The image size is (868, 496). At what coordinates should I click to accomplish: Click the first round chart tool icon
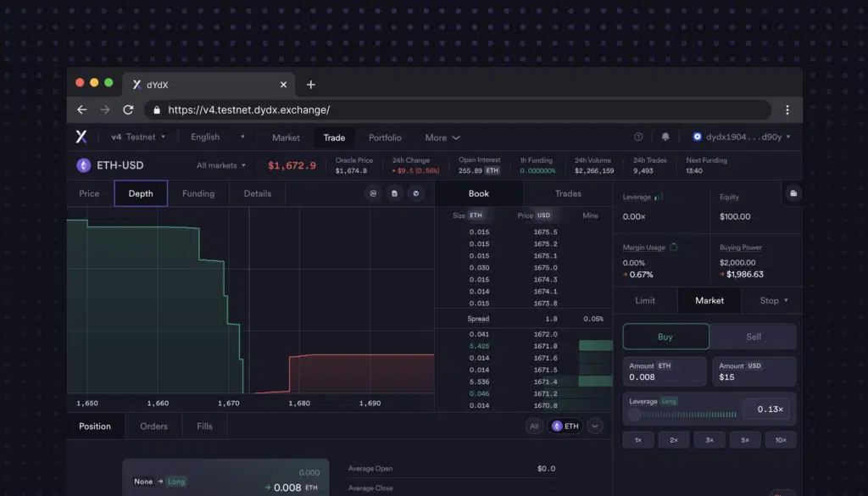coord(373,193)
